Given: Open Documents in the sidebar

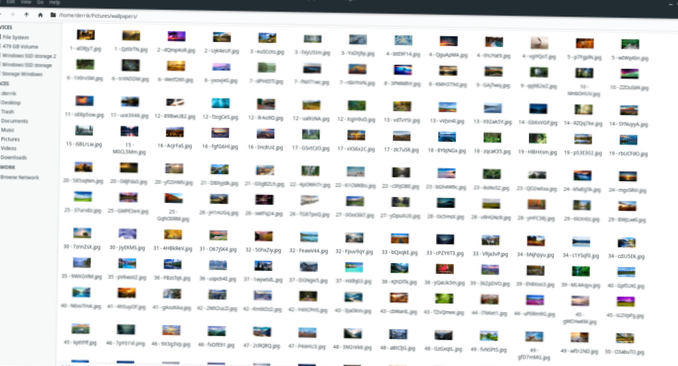Looking at the screenshot, I should point(14,121).
